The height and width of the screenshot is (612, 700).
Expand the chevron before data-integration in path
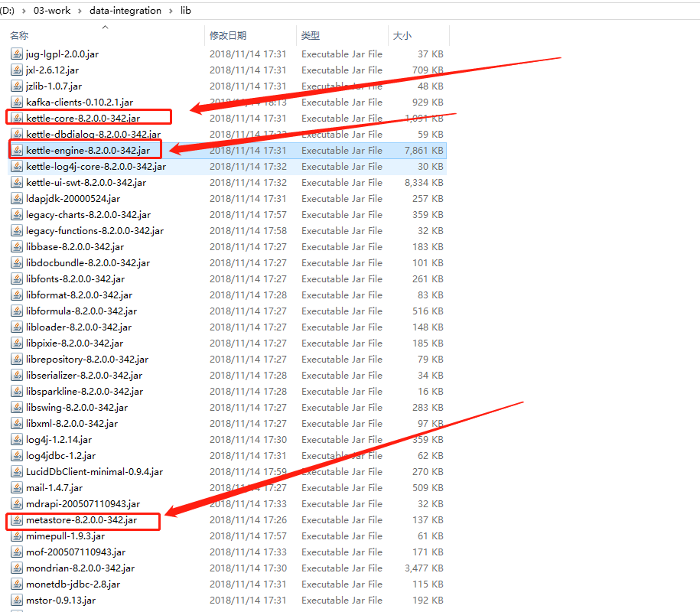[x=81, y=11]
